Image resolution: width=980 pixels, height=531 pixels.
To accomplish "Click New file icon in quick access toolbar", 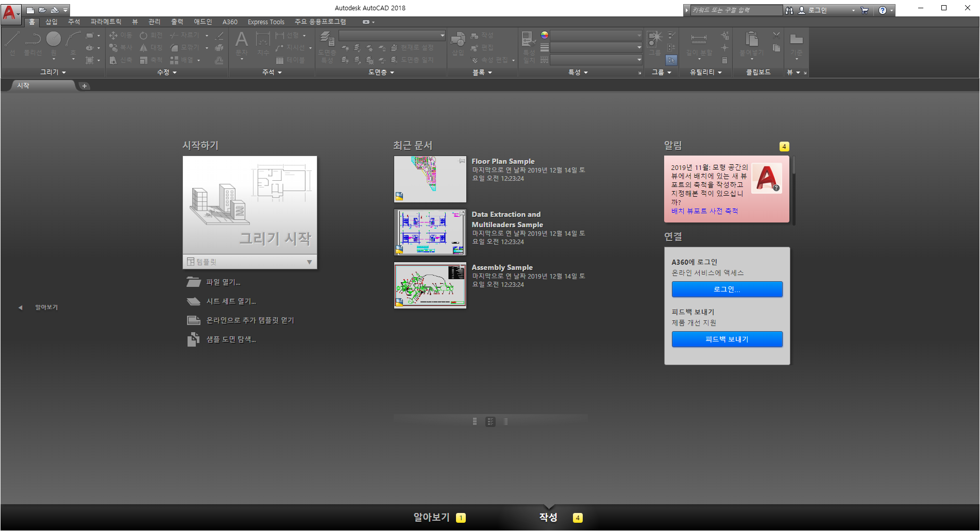I will pos(30,10).
